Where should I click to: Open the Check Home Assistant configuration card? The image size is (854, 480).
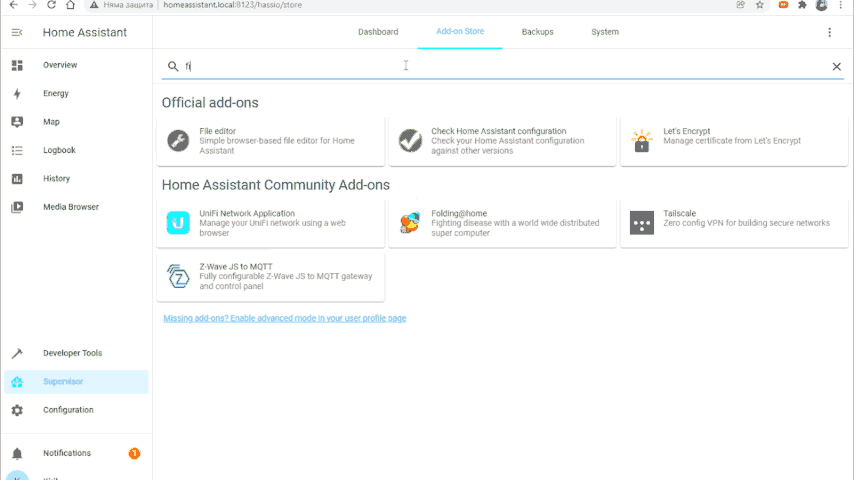click(x=502, y=141)
